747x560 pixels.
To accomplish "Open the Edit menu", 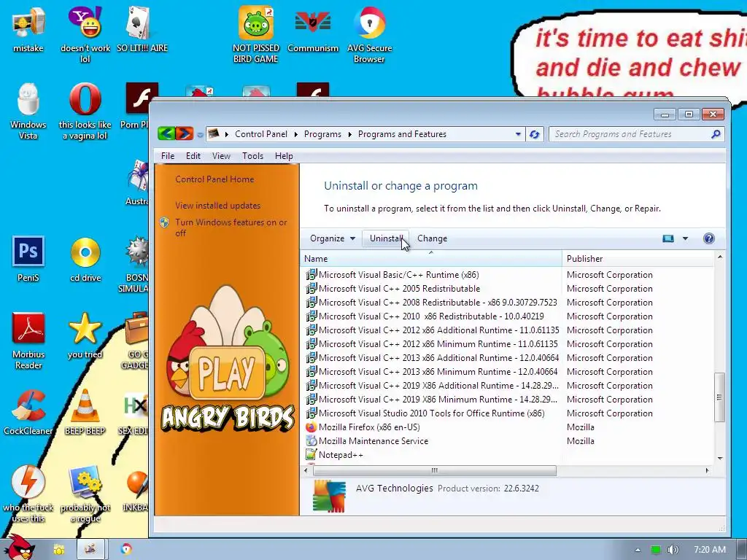I will pyautogui.click(x=193, y=156).
